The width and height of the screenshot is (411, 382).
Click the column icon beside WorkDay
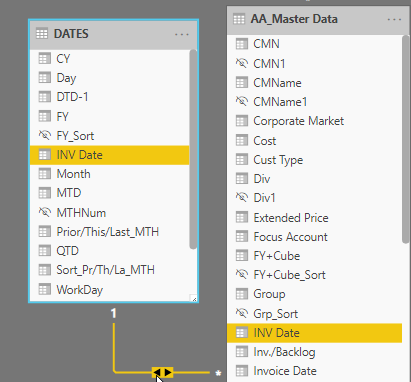coord(45,289)
